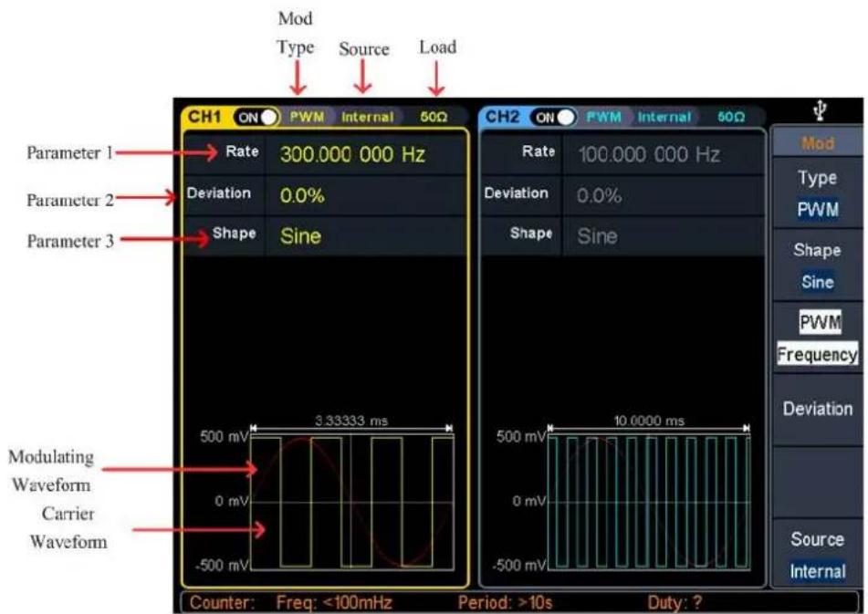Open the Mod menu header
The image size is (868, 614).
[x=817, y=143]
